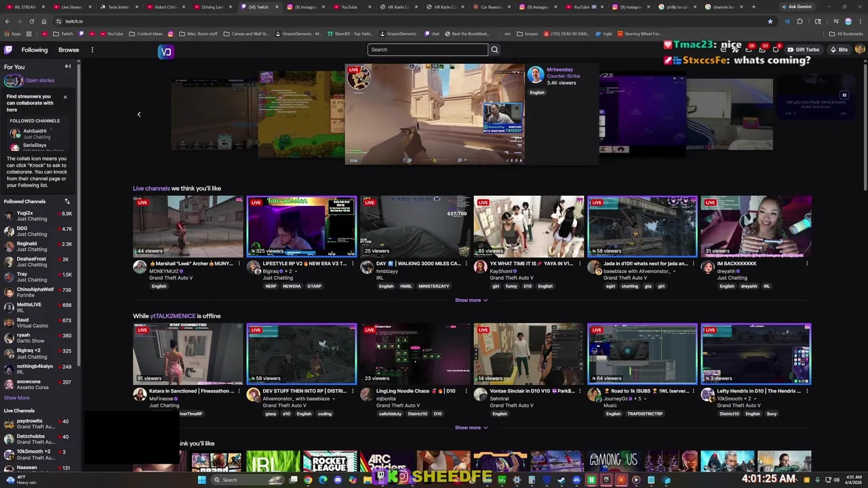Reload the twitch.tv page
The image size is (868, 488).
pyautogui.click(x=31, y=21)
